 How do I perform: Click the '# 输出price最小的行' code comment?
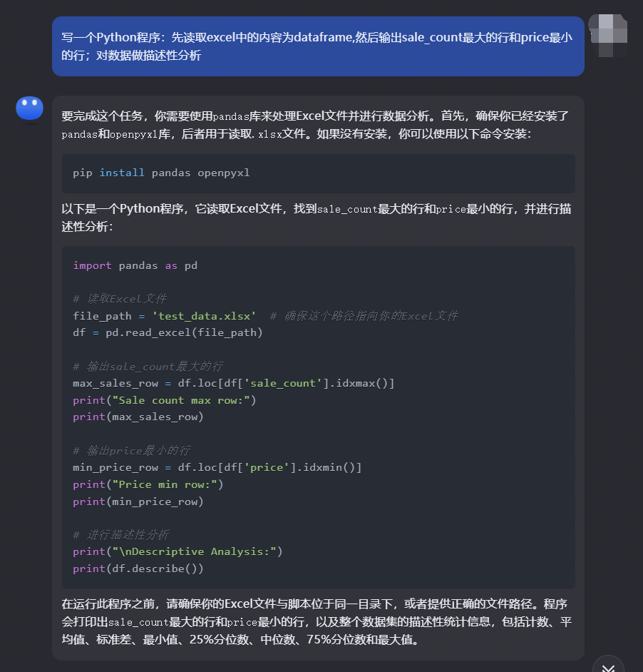coord(131,451)
